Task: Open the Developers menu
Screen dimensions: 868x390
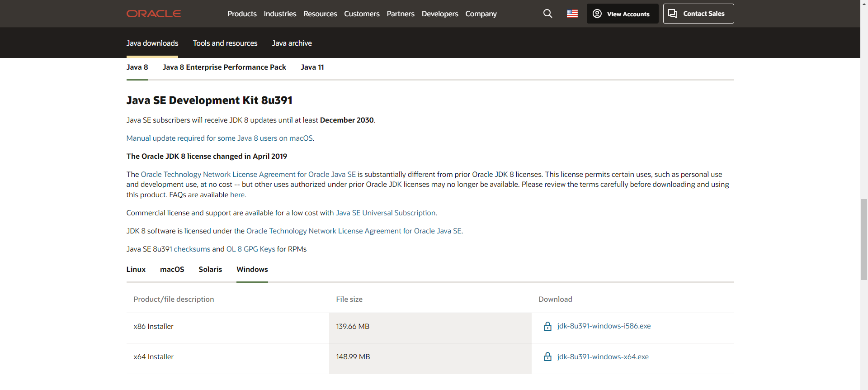Action: click(x=439, y=14)
